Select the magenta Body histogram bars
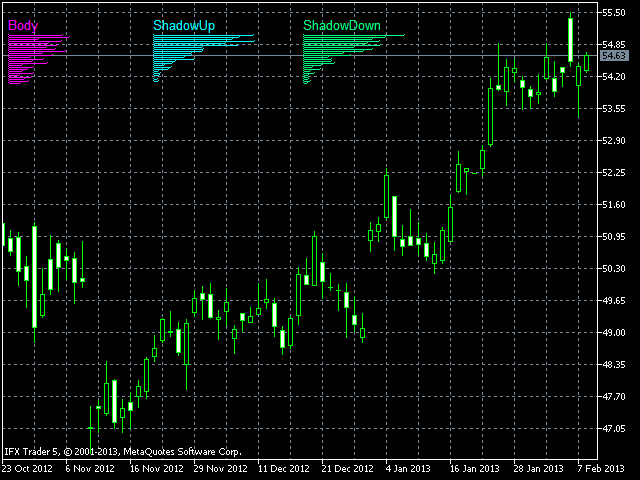This screenshot has width=640, height=480. tap(39, 59)
